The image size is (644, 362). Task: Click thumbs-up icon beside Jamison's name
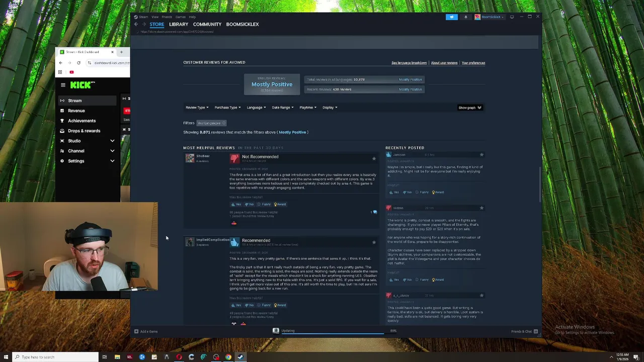click(x=388, y=155)
